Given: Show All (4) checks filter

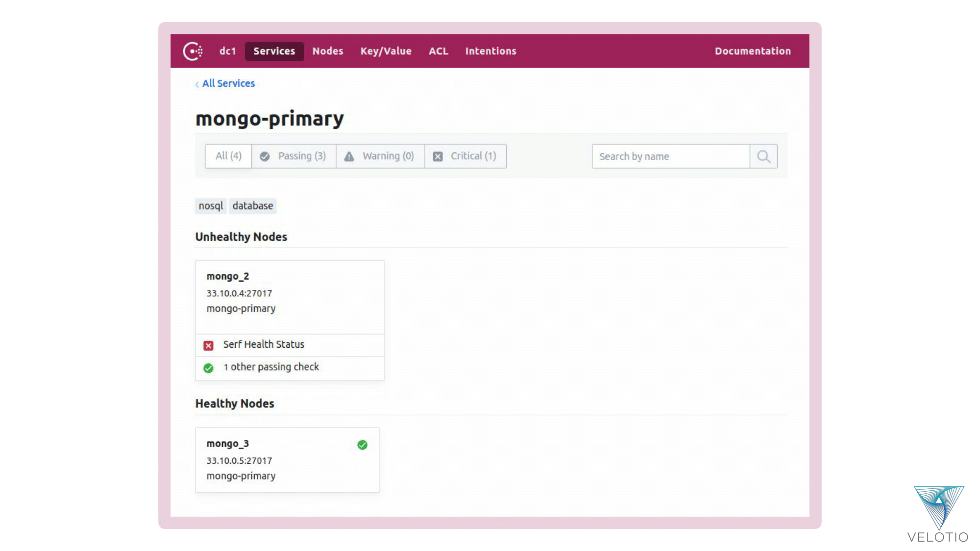Looking at the screenshot, I should click(228, 156).
